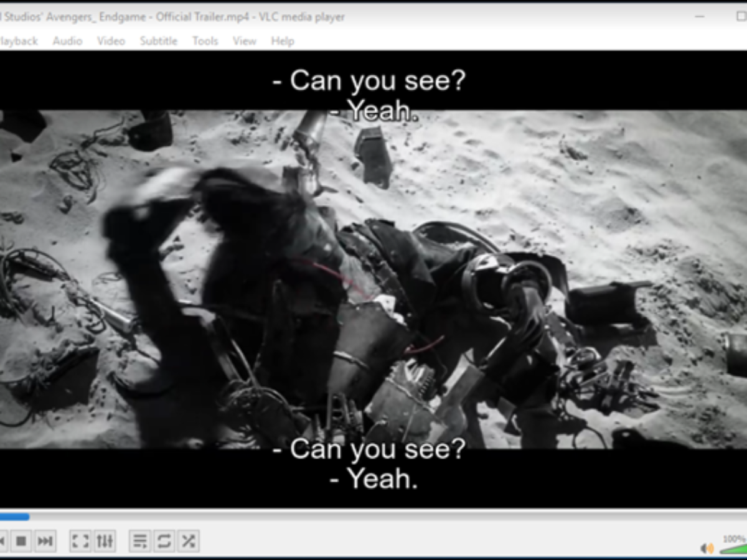The height and width of the screenshot is (560, 747).
Task: Click the seek bar timeline
Action: coord(374,516)
